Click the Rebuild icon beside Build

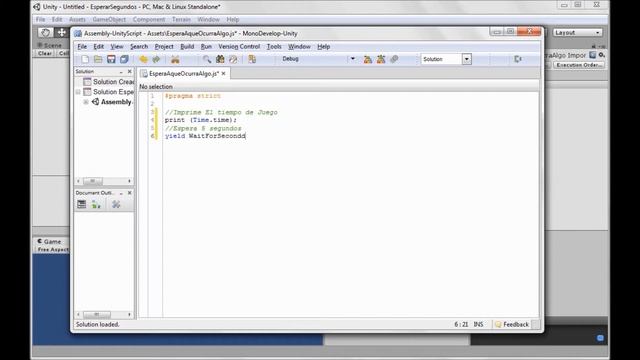pos(381,59)
